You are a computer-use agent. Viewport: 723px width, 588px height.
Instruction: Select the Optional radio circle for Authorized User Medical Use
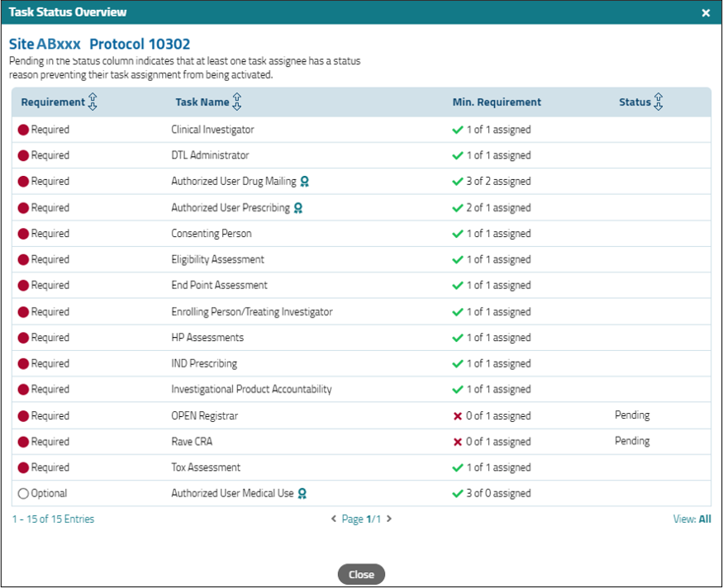pyautogui.click(x=23, y=493)
